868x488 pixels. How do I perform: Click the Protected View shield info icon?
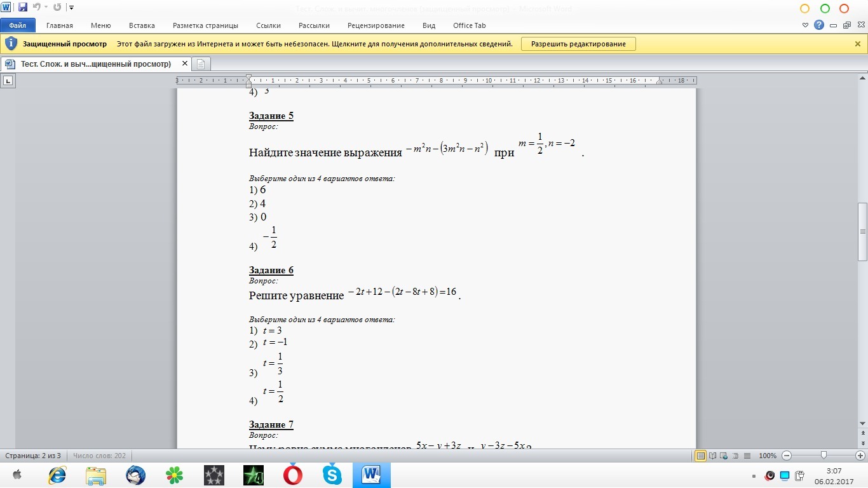click(10, 44)
